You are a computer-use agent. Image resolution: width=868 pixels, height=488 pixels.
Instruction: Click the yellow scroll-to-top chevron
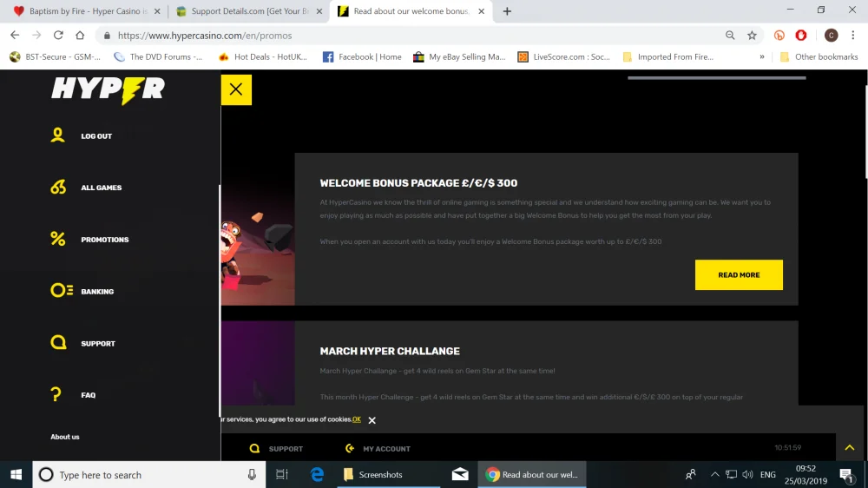click(850, 447)
